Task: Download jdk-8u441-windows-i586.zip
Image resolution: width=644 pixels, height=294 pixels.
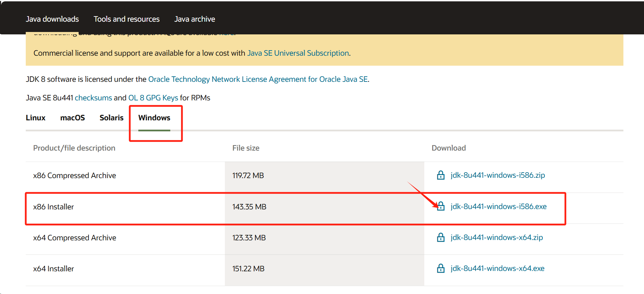Action: (498, 175)
